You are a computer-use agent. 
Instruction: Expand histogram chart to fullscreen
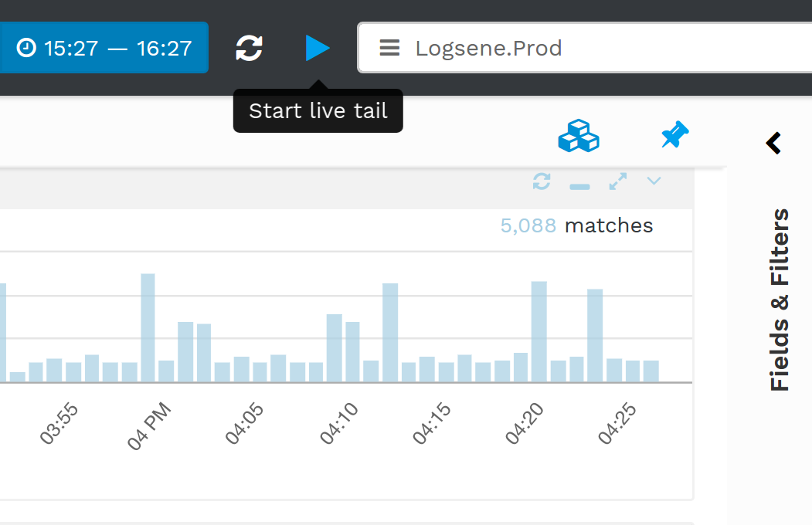[618, 181]
